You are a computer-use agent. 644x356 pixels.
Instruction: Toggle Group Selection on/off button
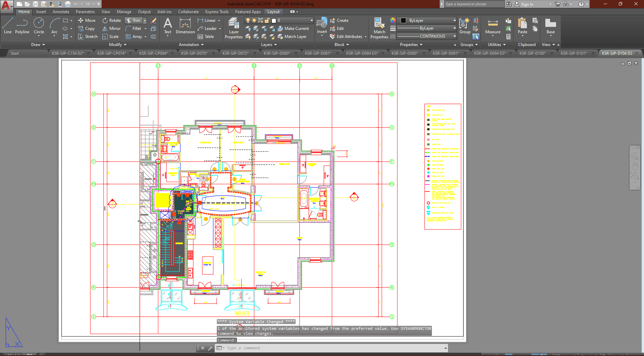(x=476, y=37)
